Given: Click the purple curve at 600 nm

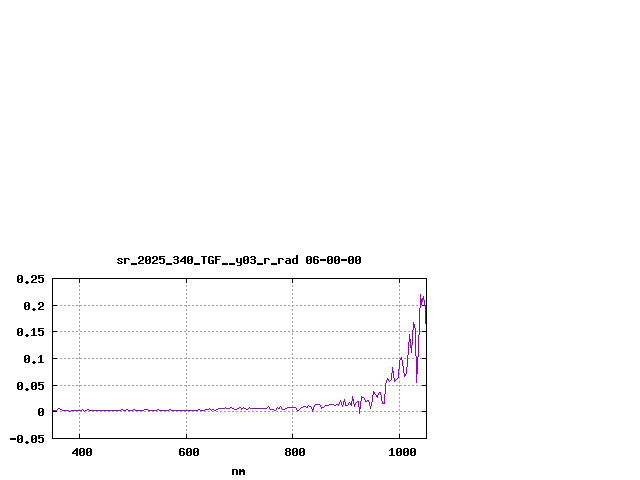Looking at the screenshot, I should 186,410.
